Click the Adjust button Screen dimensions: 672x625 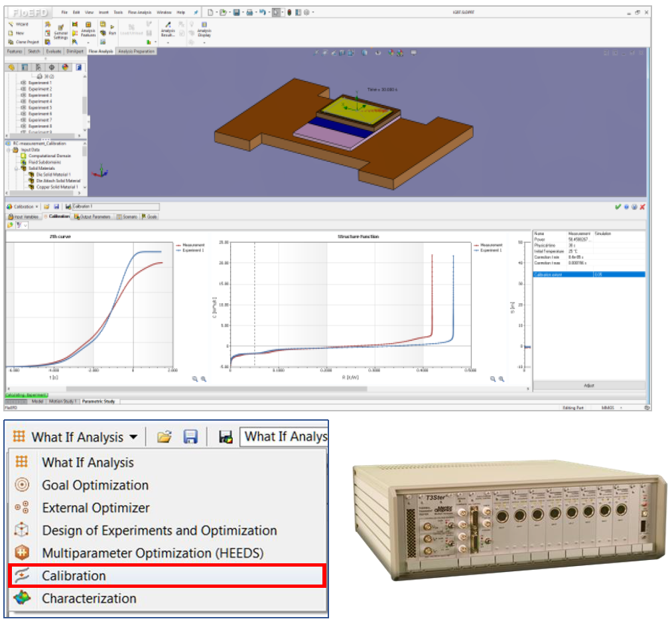point(589,385)
